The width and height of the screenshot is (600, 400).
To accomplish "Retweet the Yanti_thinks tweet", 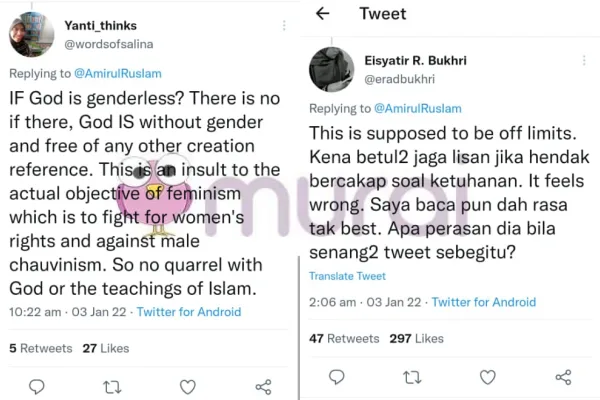I will (112, 386).
